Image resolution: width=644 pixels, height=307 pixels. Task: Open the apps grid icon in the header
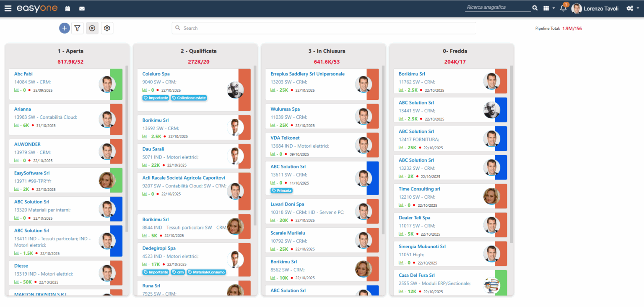[x=547, y=8]
